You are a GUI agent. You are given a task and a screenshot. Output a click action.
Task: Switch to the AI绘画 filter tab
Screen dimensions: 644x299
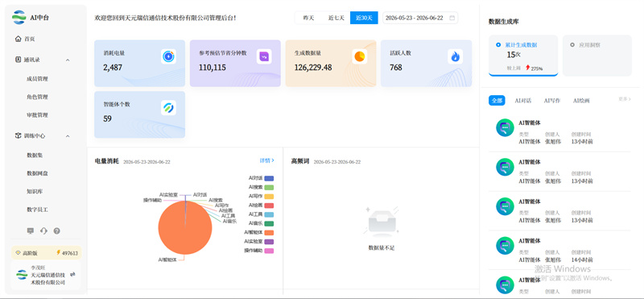(581, 101)
